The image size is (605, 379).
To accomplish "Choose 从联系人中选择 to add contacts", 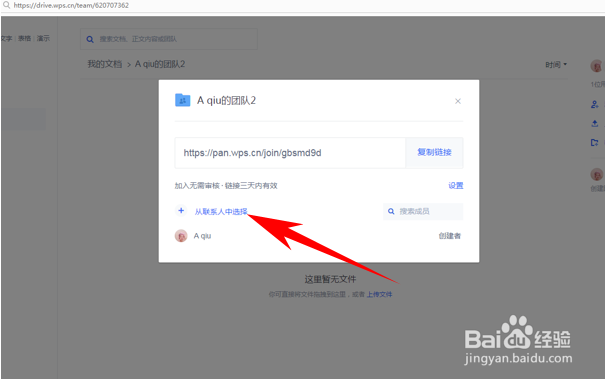I will [x=221, y=211].
